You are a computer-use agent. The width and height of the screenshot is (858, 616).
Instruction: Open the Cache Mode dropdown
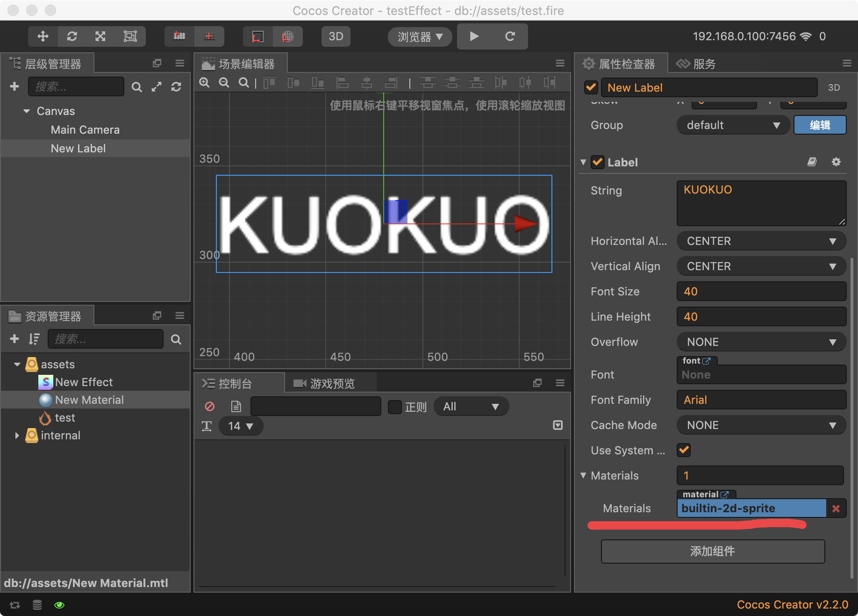click(761, 425)
